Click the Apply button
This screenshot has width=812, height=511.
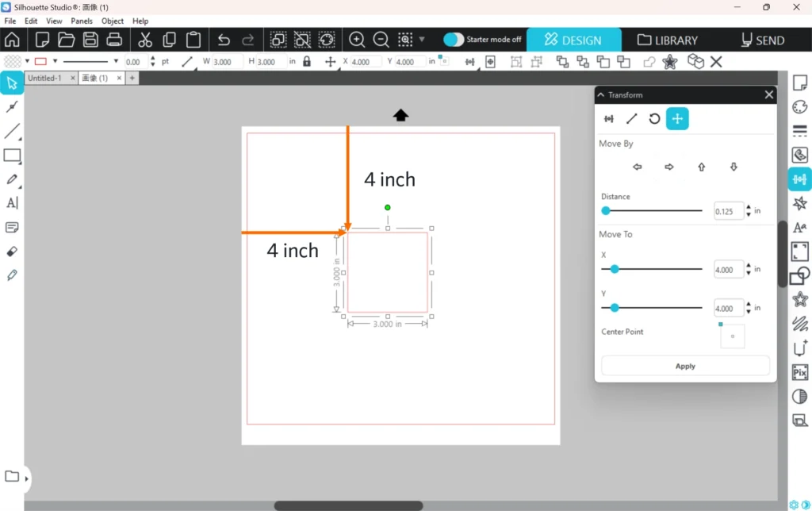[685, 366]
